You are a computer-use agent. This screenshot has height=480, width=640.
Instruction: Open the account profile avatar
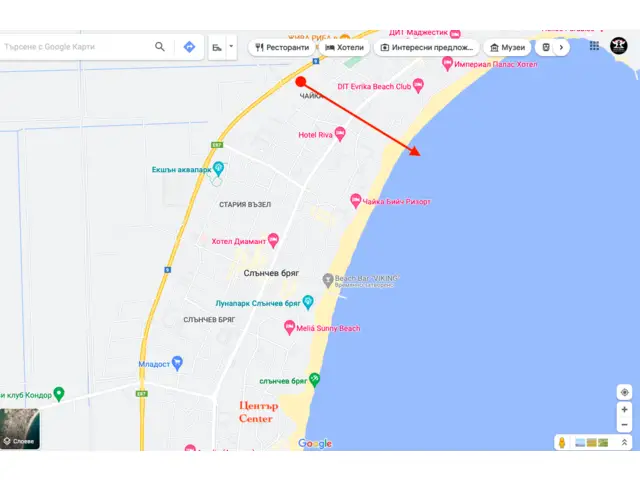point(618,46)
